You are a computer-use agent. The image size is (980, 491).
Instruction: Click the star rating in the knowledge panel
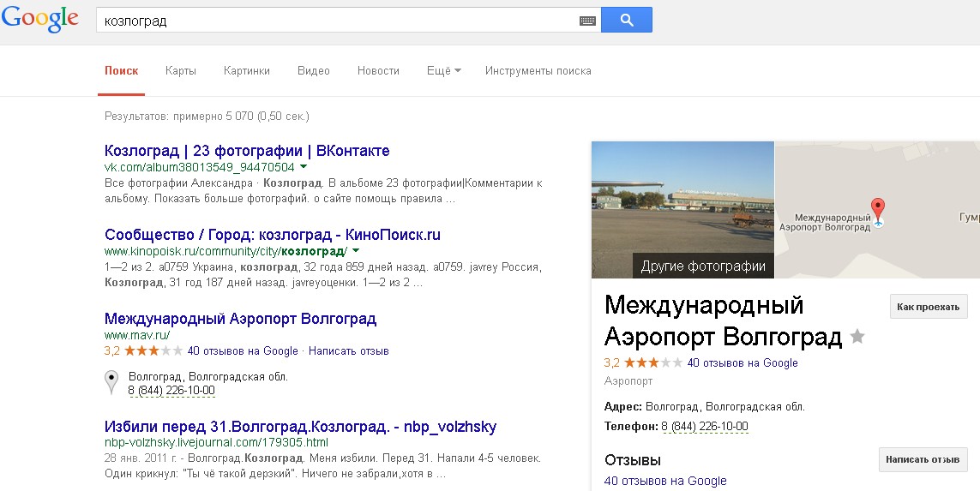point(653,363)
